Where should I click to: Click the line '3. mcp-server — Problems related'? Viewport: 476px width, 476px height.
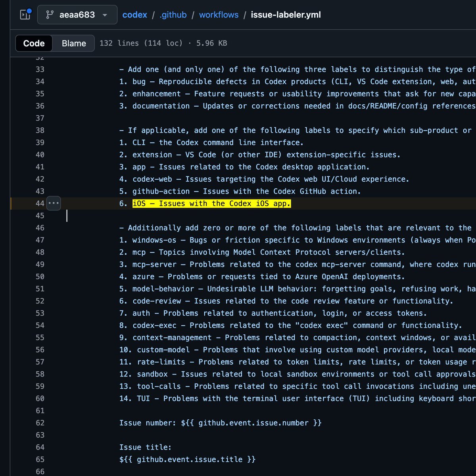point(297,265)
